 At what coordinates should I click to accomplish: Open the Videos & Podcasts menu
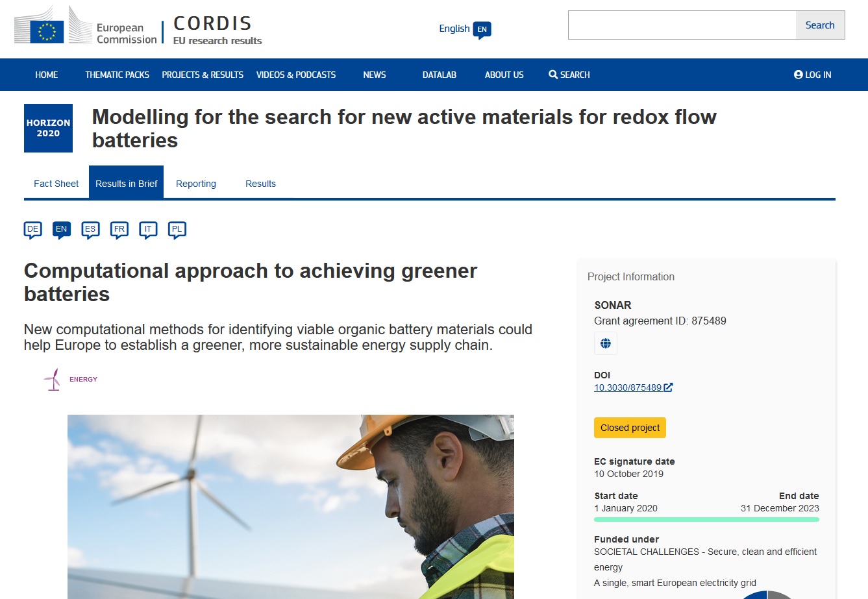(x=295, y=75)
